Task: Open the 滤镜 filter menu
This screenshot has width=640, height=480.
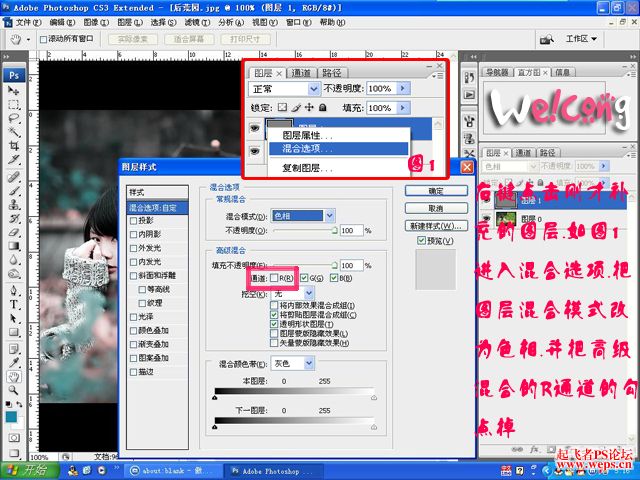Action: click(197, 22)
